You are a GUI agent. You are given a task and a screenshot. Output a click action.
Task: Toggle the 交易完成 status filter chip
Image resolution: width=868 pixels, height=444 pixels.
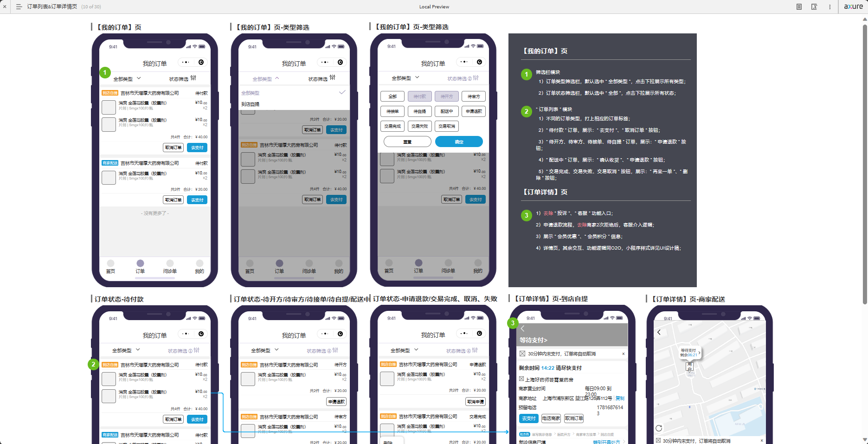pos(392,126)
